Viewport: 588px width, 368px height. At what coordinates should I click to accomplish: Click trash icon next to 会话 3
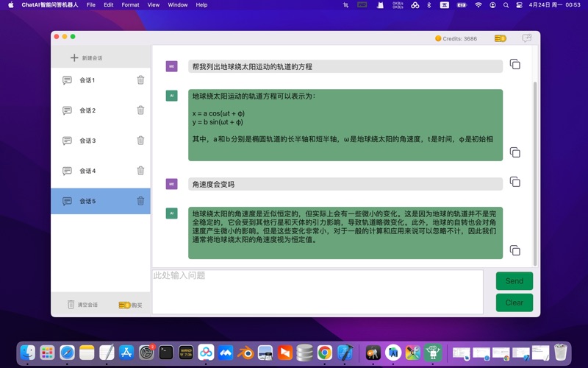(x=140, y=141)
